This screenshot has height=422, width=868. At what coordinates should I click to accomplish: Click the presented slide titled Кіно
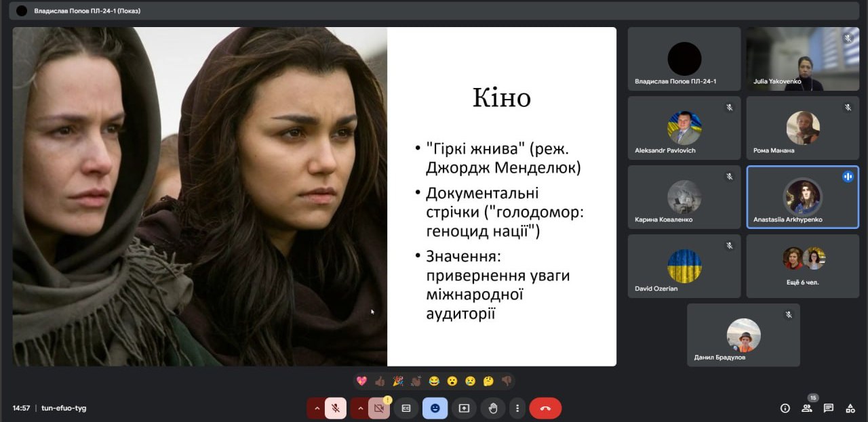pyautogui.click(x=315, y=196)
